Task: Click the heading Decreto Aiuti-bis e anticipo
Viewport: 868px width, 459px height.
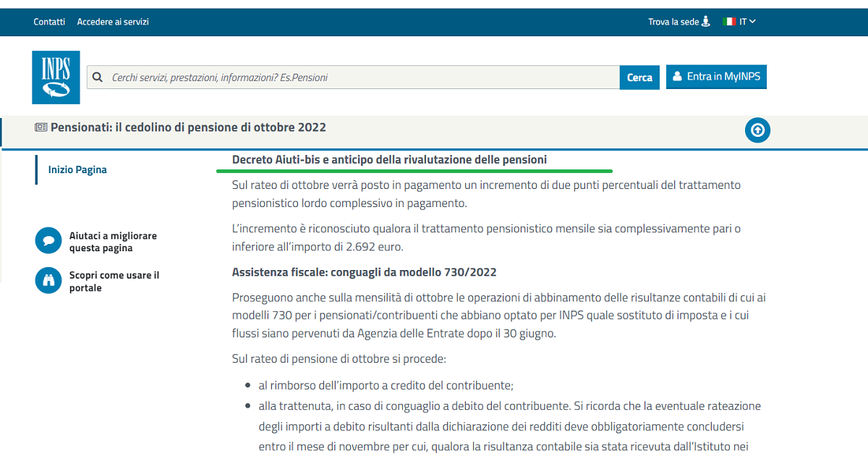Action: click(x=389, y=159)
